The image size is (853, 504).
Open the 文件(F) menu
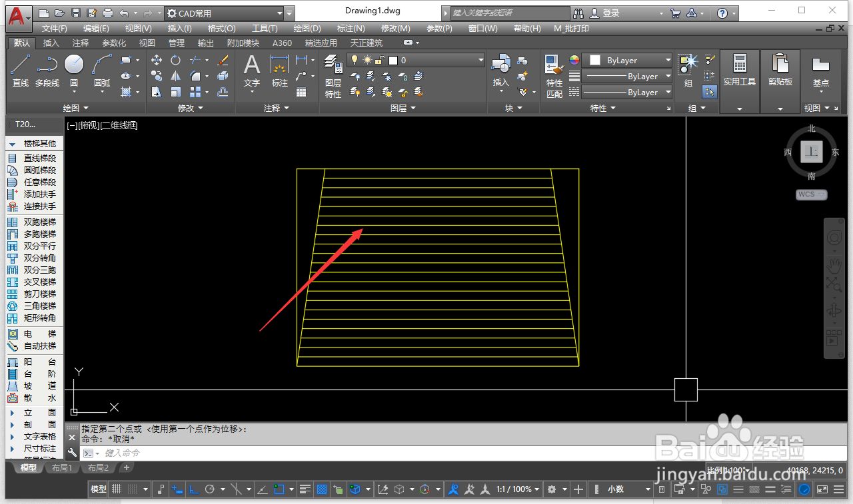[55, 29]
